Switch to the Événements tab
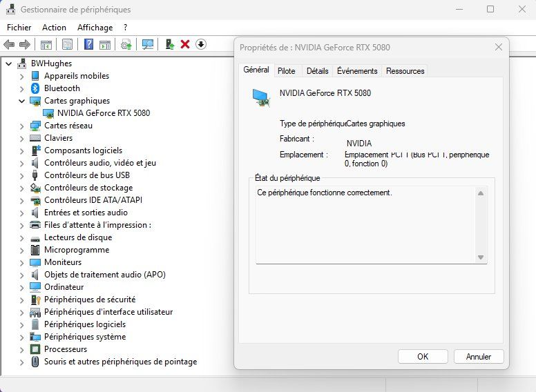Viewport: 536px width, 392px height. (357, 71)
